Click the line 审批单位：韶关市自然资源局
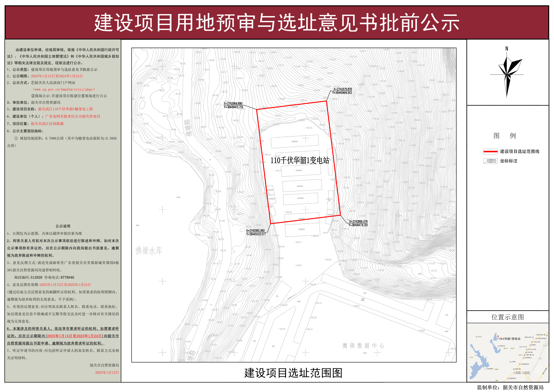This screenshot has height=392, width=554. (x=34, y=103)
